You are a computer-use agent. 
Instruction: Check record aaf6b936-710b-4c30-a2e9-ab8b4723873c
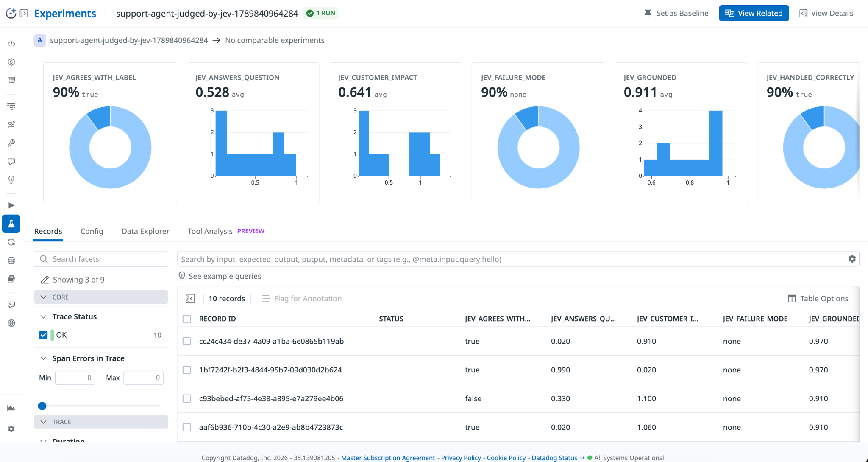pyautogui.click(x=186, y=427)
